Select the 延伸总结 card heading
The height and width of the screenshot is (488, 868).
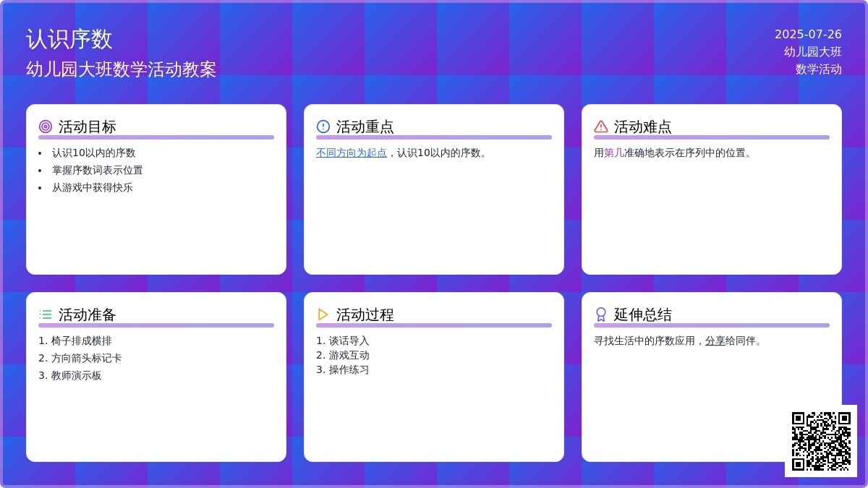pos(643,314)
